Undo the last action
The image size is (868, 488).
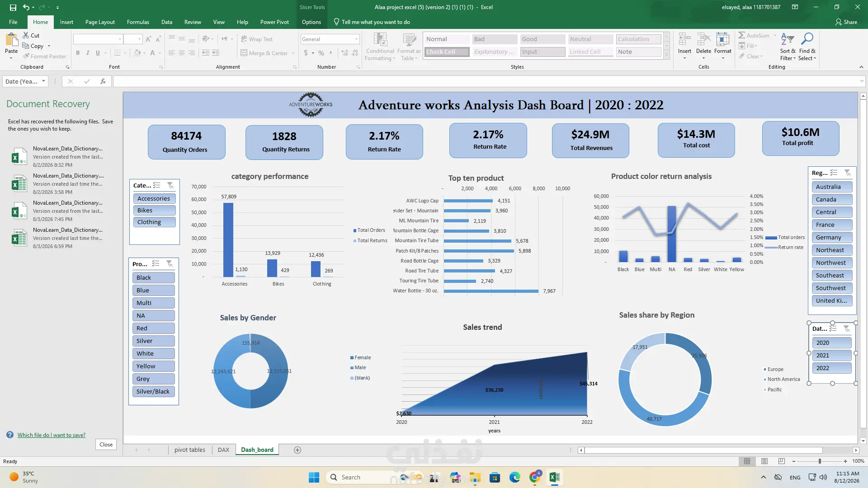(x=26, y=7)
